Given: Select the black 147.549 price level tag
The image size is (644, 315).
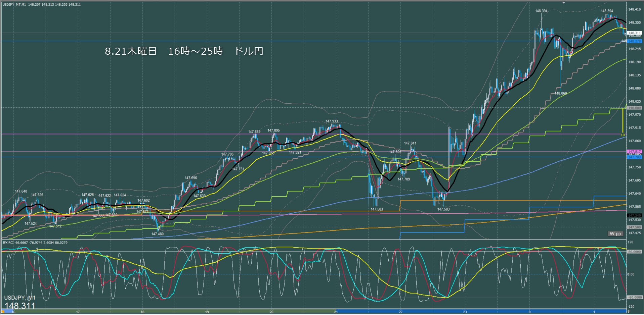Looking at the screenshot, I should click(634, 215).
